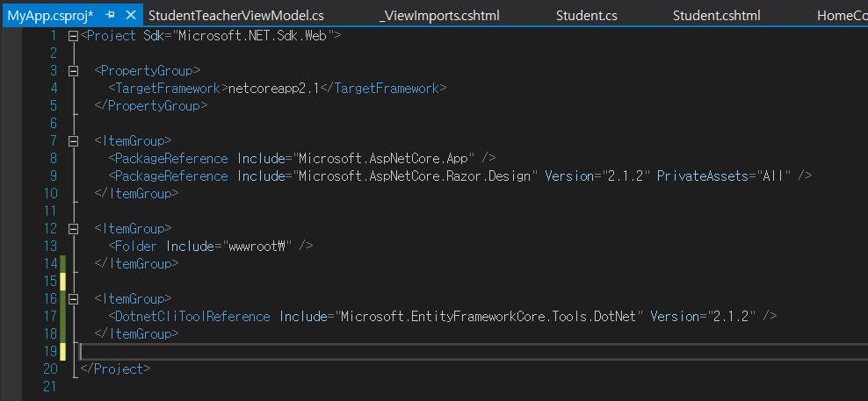Viewport: 868px width, 401px height.
Task: Switch to the StudentTeacherViewModel.cs tab
Action: pos(236,16)
